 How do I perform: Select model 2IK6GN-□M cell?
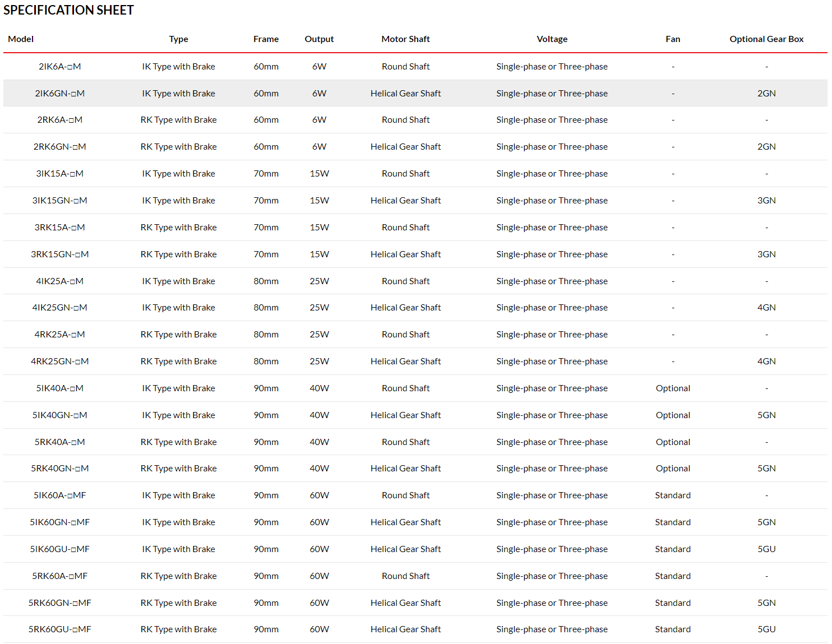point(60,94)
